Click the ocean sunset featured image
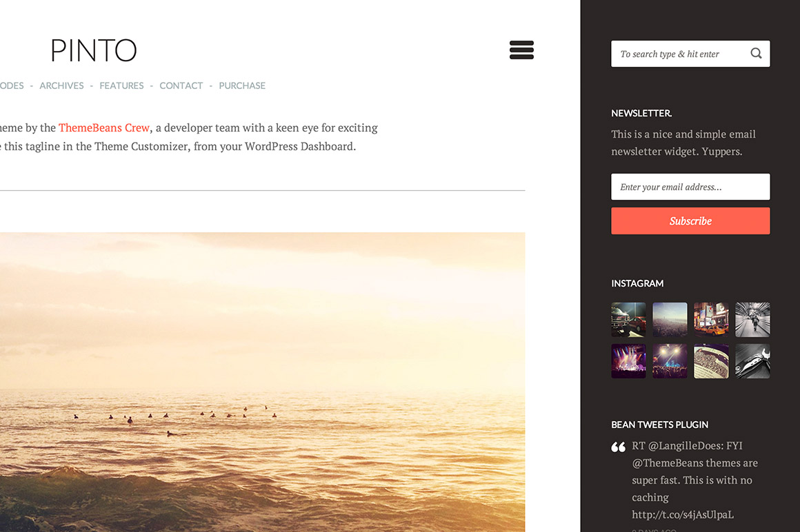Image resolution: width=800 pixels, height=532 pixels. point(262,382)
